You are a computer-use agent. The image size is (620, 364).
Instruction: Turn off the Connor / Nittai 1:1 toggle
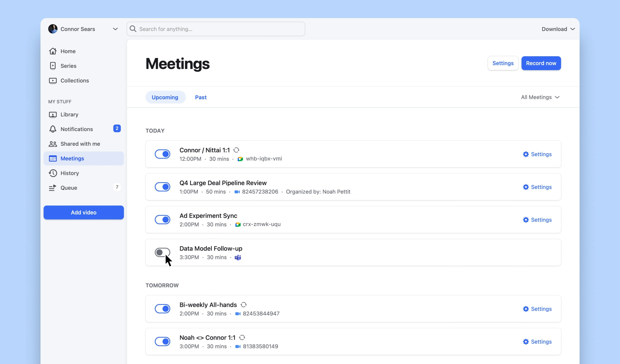[x=162, y=154]
